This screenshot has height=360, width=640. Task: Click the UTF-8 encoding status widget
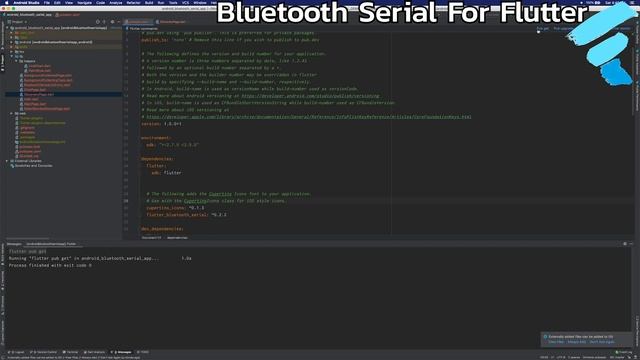[561, 357]
